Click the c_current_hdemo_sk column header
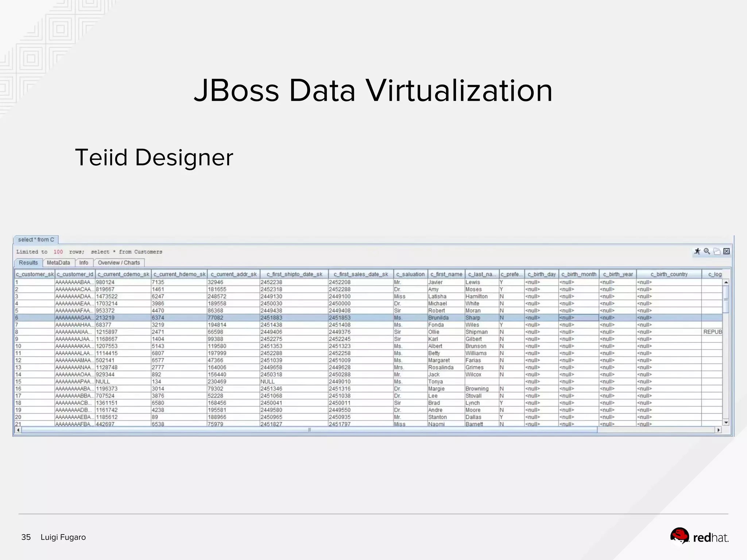 [x=179, y=274]
